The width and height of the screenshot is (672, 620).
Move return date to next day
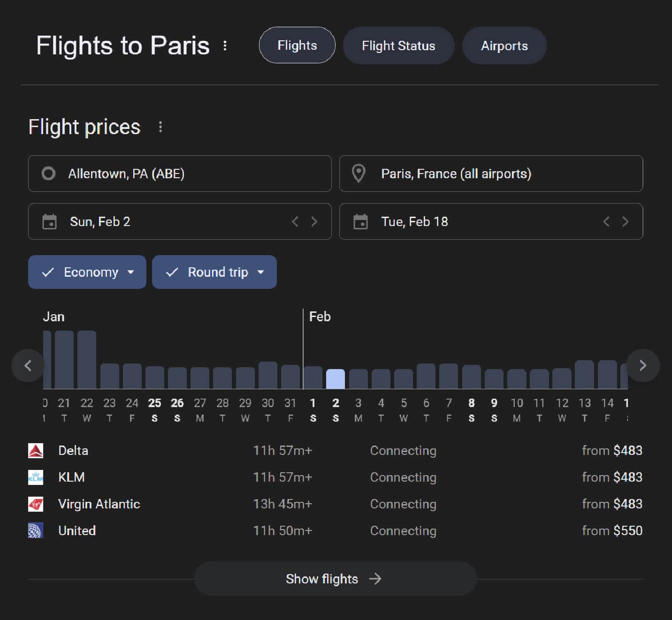(x=625, y=221)
